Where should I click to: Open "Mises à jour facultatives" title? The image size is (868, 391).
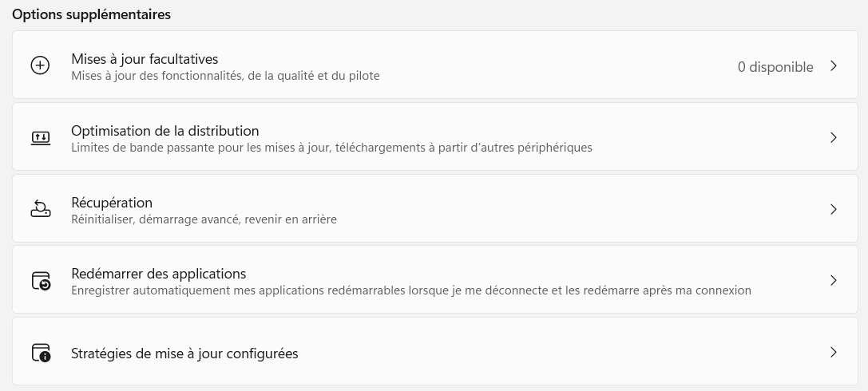[145, 59]
